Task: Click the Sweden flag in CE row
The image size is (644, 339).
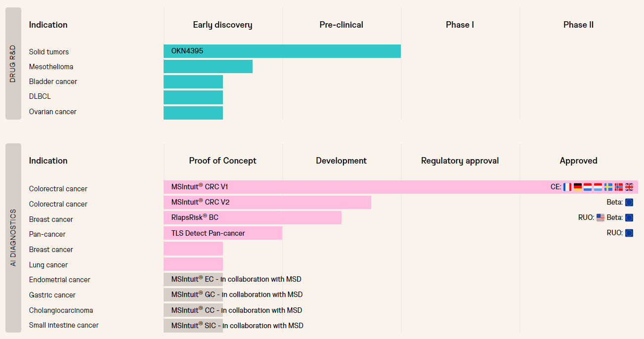Action: [x=608, y=187]
